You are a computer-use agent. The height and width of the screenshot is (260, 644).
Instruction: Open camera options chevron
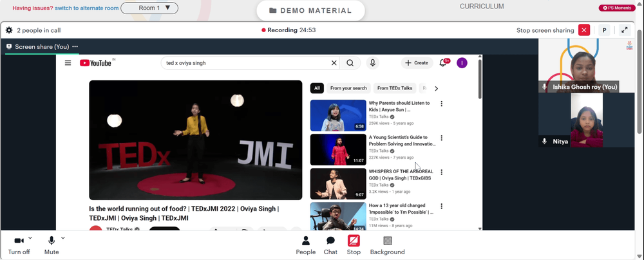coord(30,238)
